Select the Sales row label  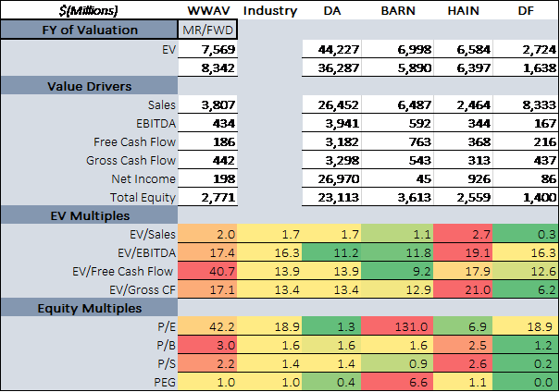coord(161,104)
